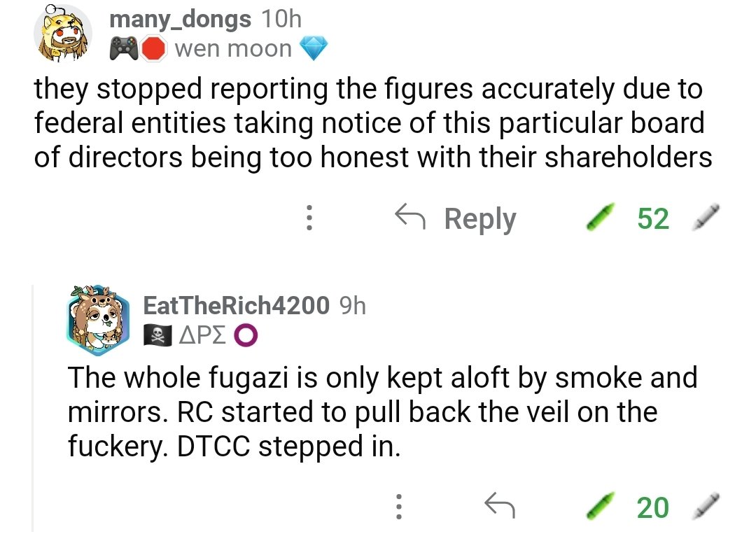Screen dimensions: 756x541
Task: Collapse the reply thread via the indent line
Action: coord(33,406)
